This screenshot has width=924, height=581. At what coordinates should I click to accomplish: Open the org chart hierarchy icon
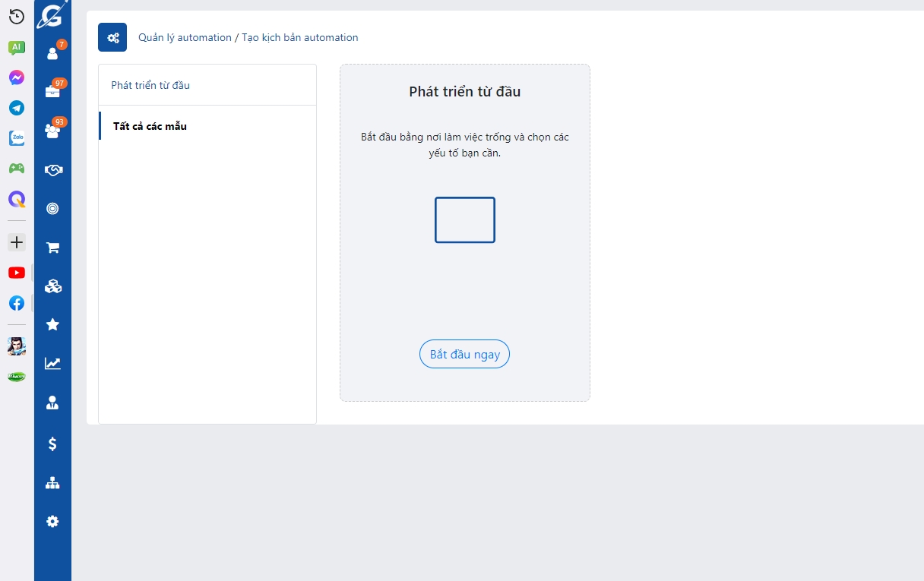coord(52,483)
